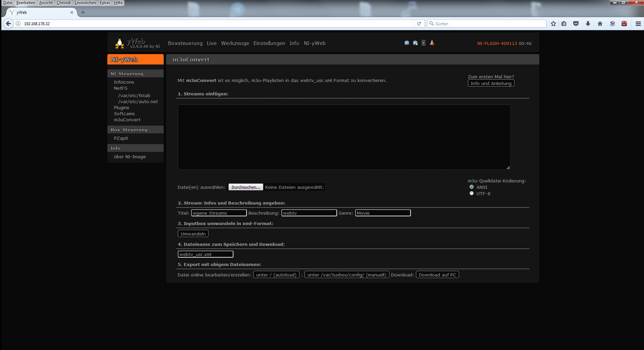Click the bookmark star icon
This screenshot has width=644, height=350.
click(x=553, y=24)
